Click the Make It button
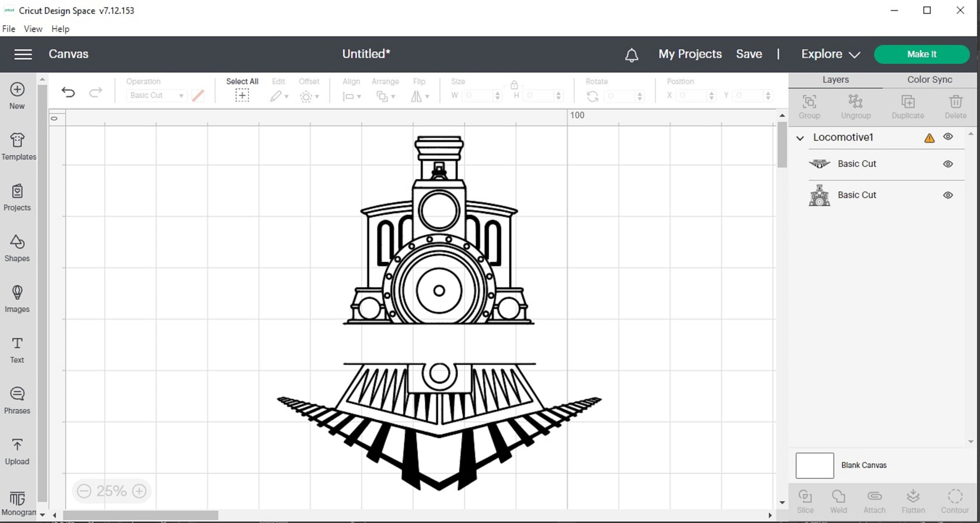 point(922,54)
